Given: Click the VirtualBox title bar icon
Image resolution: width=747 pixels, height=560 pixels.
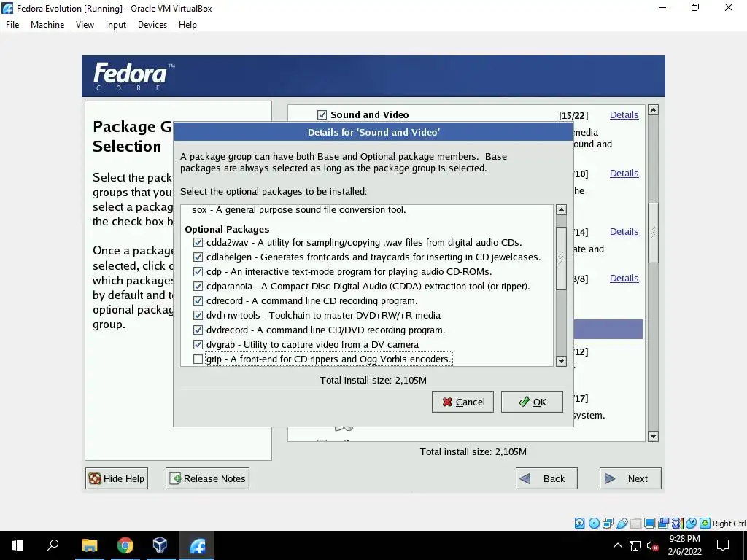Looking at the screenshot, I should 7,8.
